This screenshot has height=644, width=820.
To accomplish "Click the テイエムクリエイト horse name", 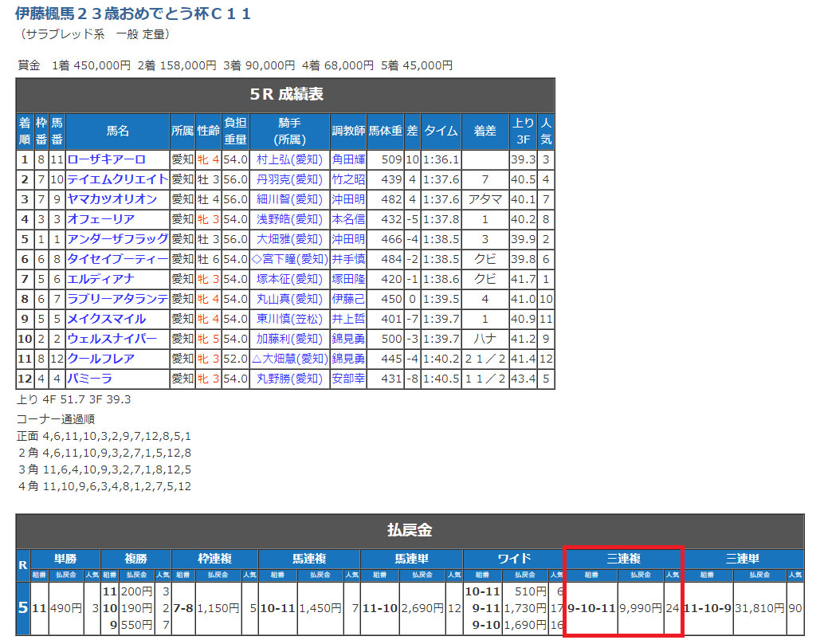I will 117,179.
